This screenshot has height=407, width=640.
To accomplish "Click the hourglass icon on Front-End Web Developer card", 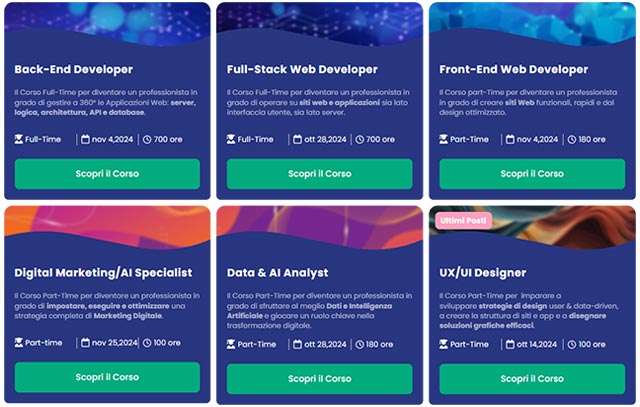I will [444, 140].
